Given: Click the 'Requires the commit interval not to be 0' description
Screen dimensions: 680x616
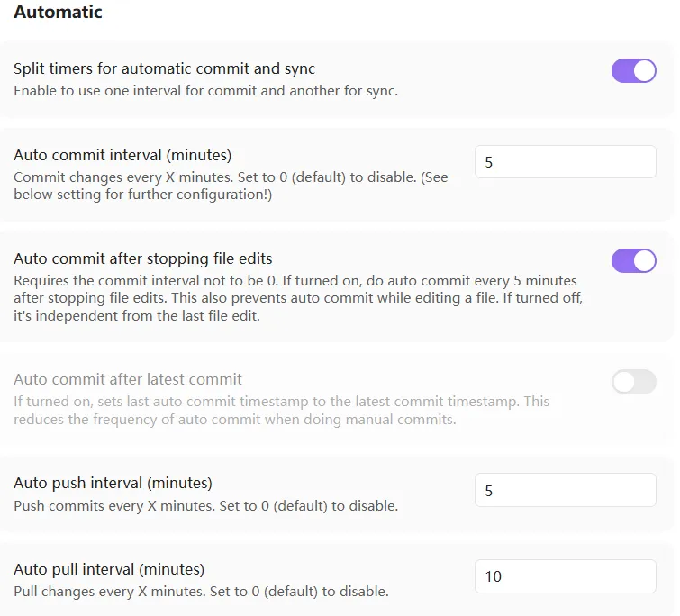Looking at the screenshot, I should click(x=298, y=298).
